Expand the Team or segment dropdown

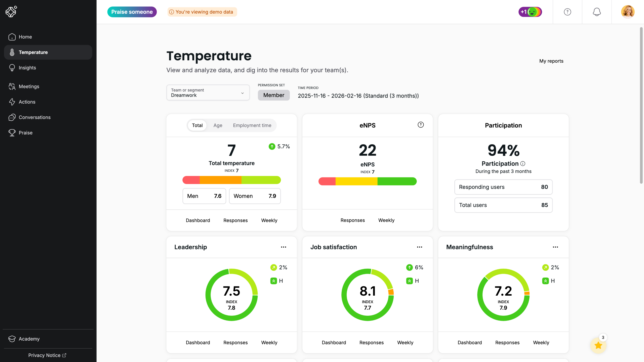[x=208, y=93]
